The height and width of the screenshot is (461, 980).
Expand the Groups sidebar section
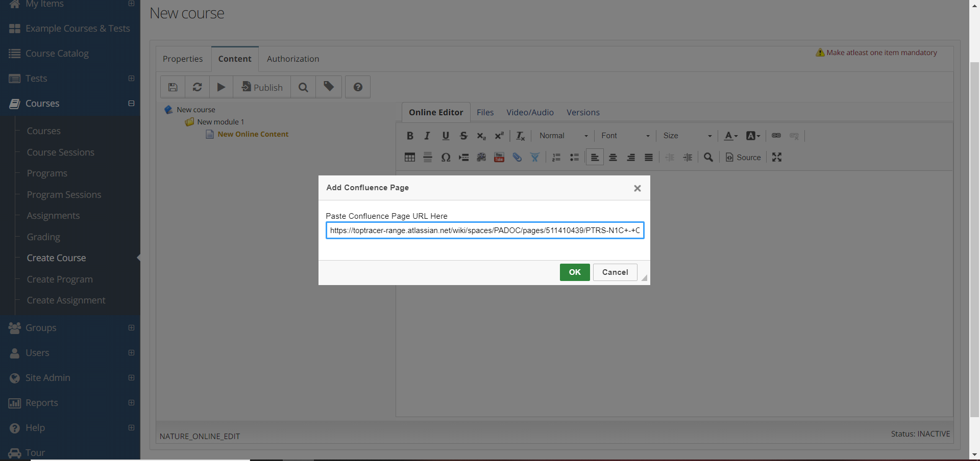131,327
